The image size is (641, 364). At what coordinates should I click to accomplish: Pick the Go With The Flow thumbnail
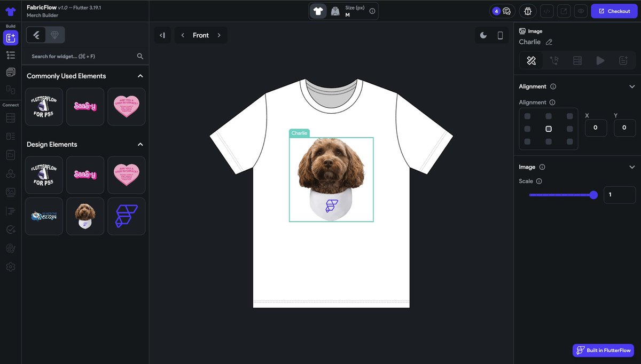coord(44,216)
